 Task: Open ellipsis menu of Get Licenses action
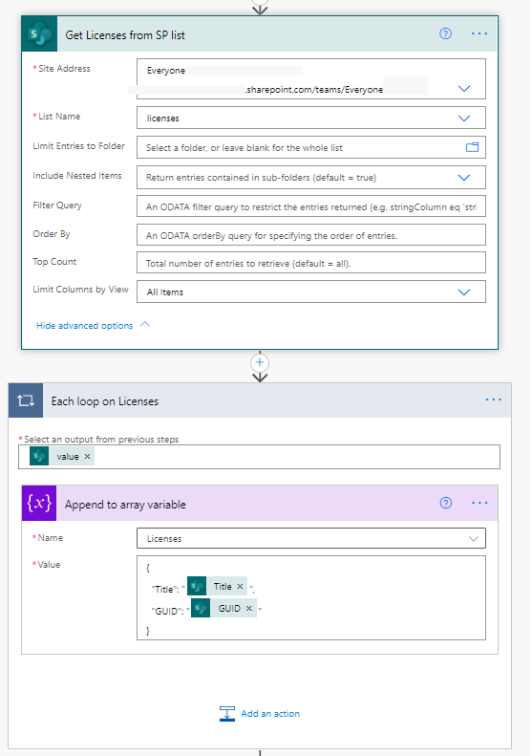[x=479, y=33]
